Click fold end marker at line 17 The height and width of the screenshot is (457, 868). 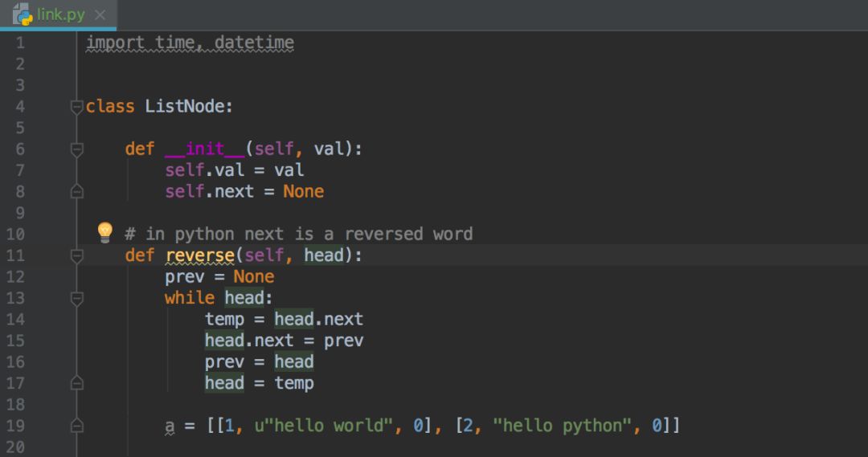point(77,383)
